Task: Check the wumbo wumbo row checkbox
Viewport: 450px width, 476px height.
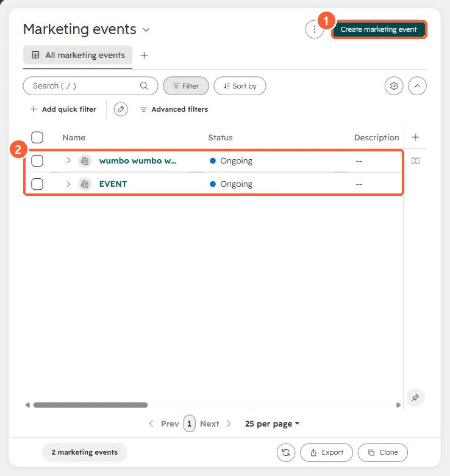Action: 37,160
